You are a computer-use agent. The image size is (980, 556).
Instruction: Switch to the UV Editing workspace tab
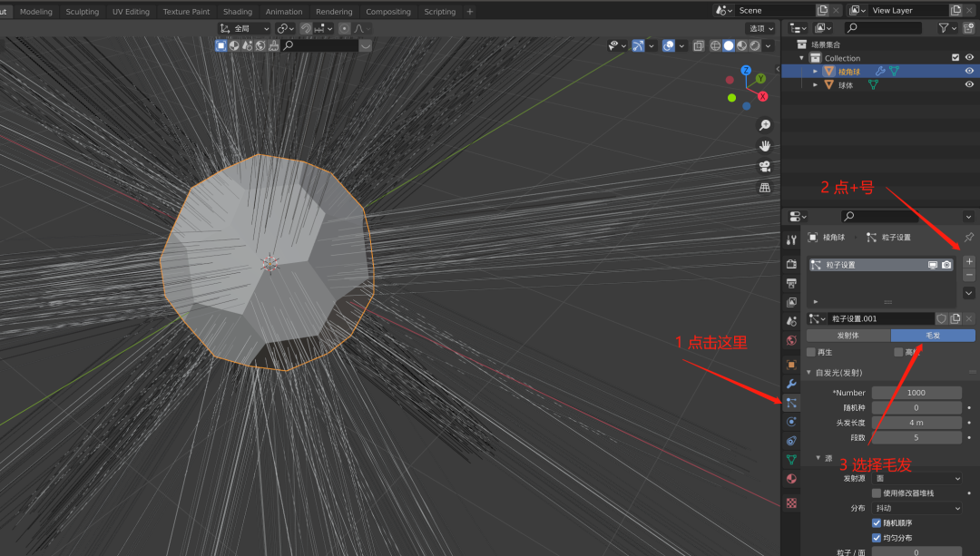[132, 11]
